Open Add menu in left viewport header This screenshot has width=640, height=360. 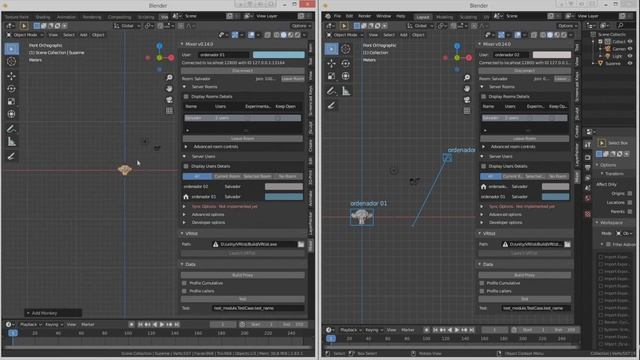pyautogui.click(x=83, y=35)
